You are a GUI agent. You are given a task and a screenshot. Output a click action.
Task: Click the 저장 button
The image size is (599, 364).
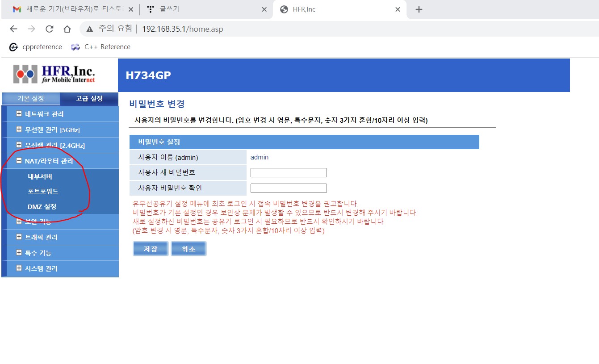[x=151, y=249]
